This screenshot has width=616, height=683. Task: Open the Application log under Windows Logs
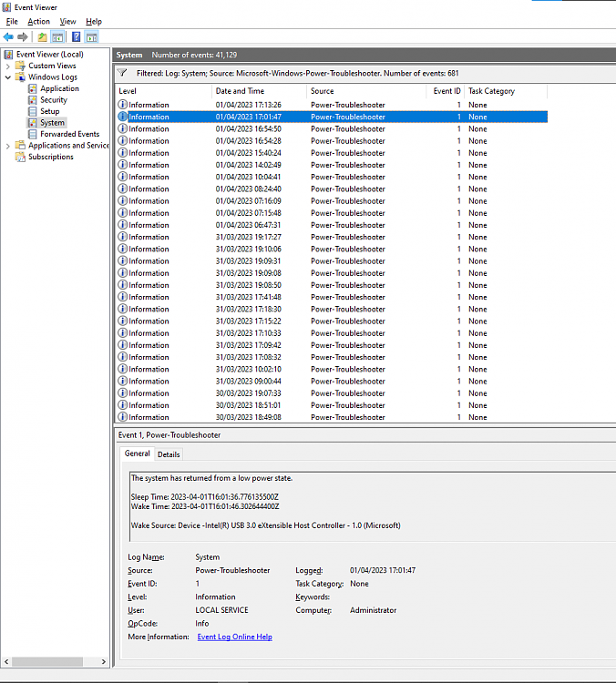(59, 88)
